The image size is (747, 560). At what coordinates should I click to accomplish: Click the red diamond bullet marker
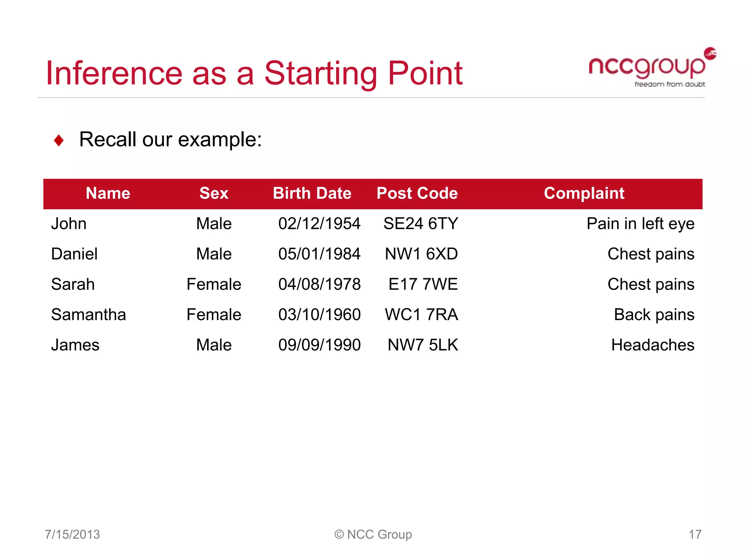(x=59, y=140)
